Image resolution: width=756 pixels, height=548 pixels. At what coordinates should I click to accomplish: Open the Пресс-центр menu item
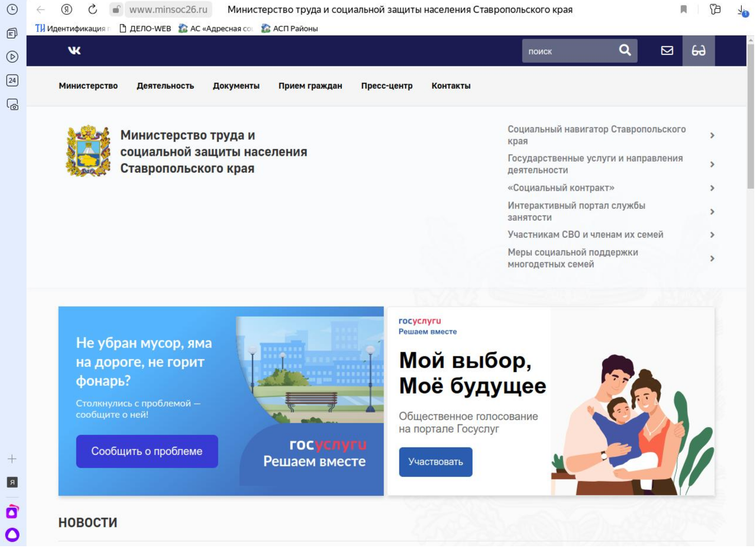click(x=386, y=86)
